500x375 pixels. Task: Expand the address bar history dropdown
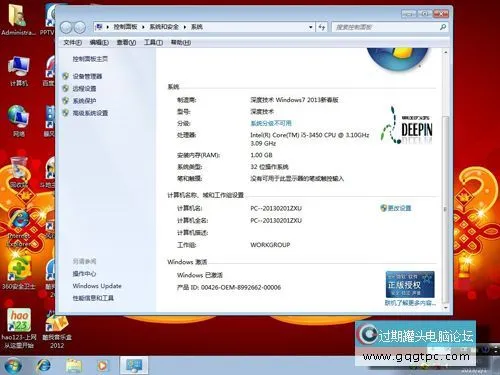point(310,27)
